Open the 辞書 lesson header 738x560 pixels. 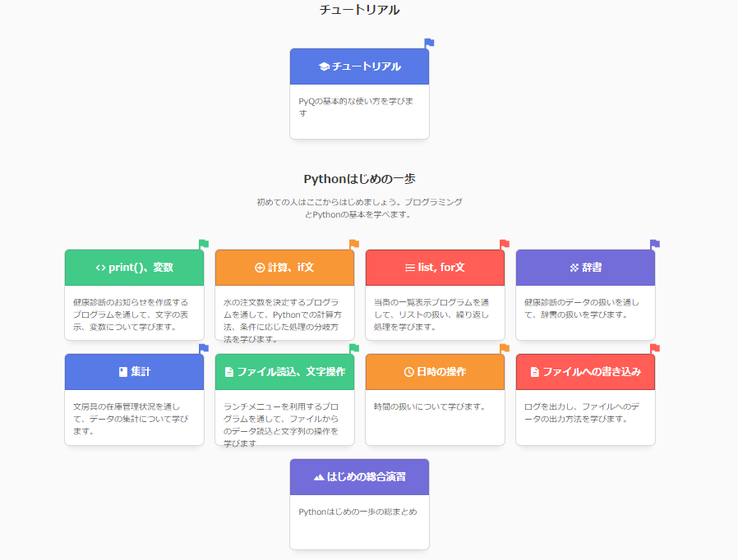585,268
